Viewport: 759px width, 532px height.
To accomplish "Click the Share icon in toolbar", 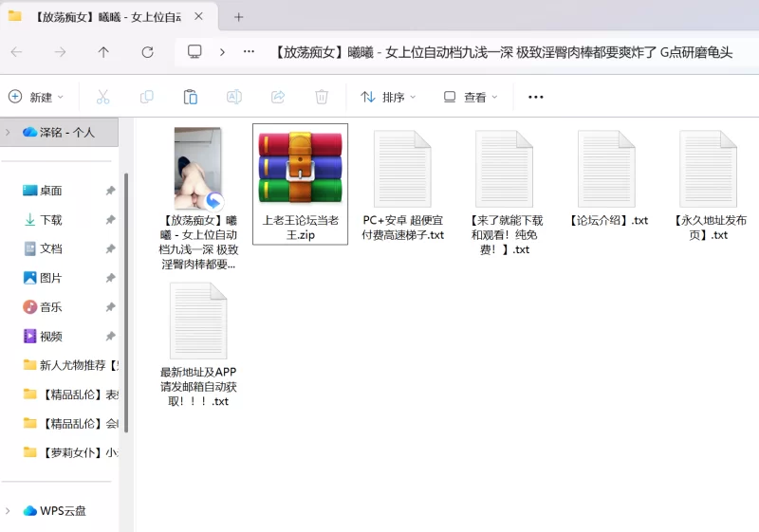I will (x=278, y=97).
